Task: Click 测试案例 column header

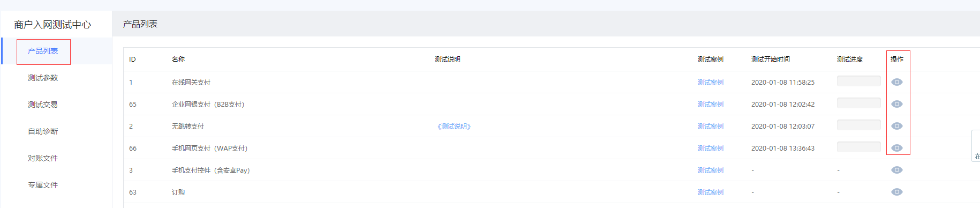Action: click(710, 60)
